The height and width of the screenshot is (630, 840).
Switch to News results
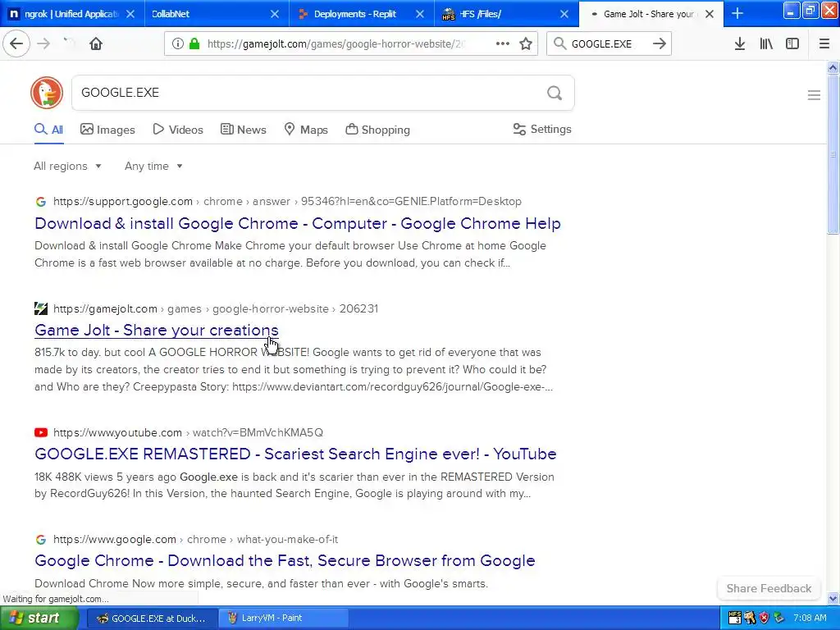click(243, 130)
